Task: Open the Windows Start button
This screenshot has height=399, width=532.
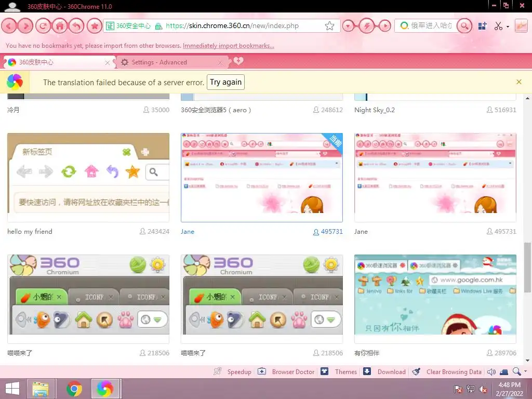Action: 12,389
